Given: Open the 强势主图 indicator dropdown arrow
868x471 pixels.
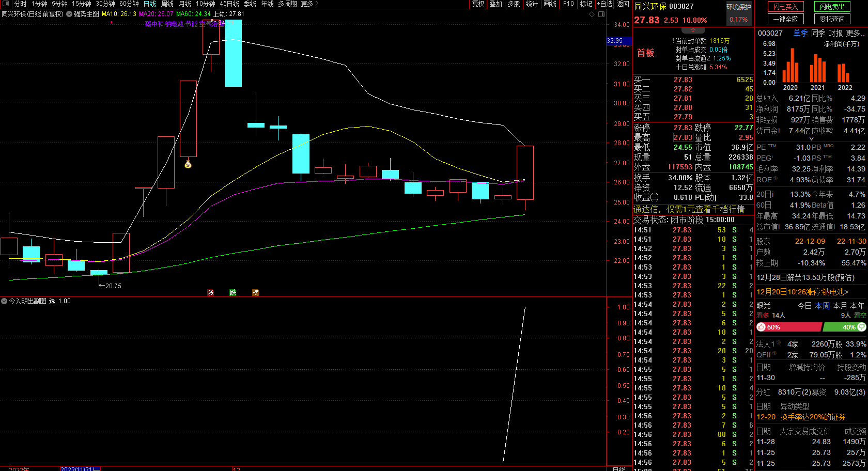Looking at the screenshot, I should (69, 14).
